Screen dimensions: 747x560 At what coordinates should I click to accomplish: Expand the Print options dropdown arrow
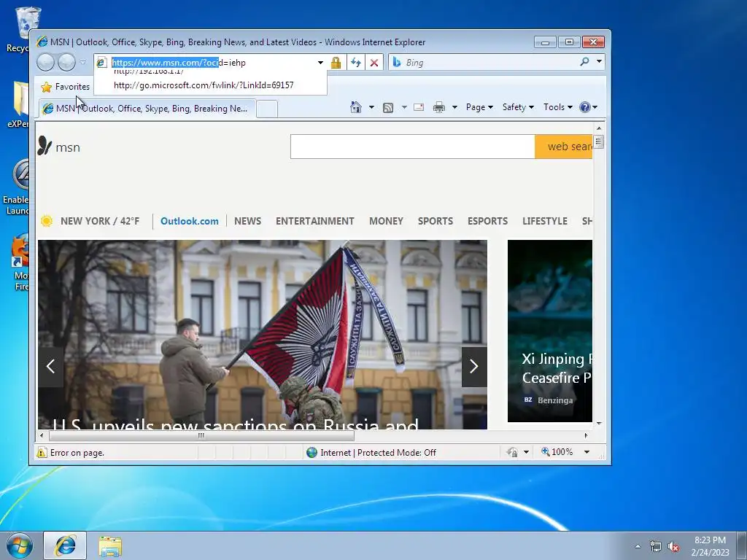[x=454, y=107]
